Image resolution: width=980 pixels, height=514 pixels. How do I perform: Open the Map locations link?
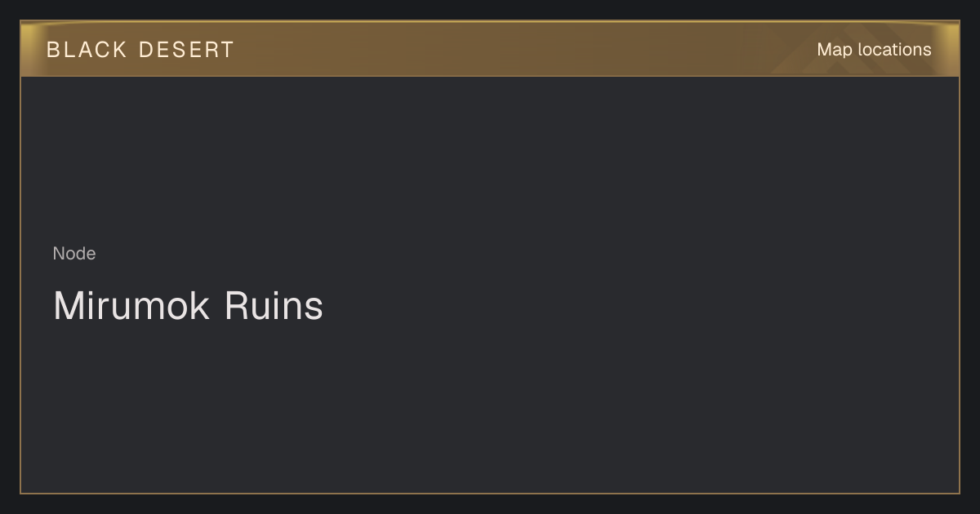pyautogui.click(x=874, y=50)
